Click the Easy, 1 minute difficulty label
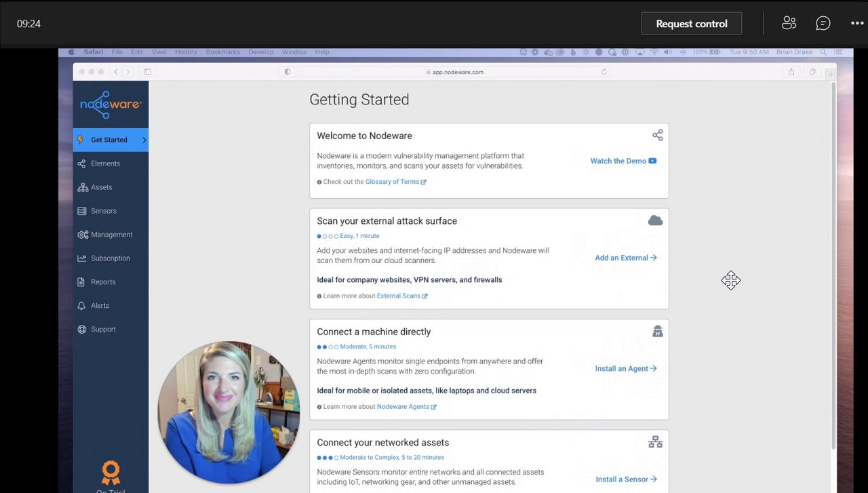 pyautogui.click(x=359, y=236)
